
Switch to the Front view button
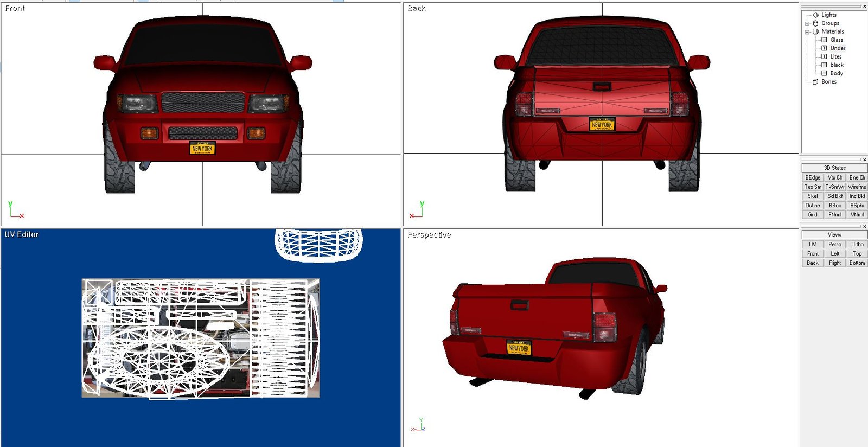(x=813, y=254)
